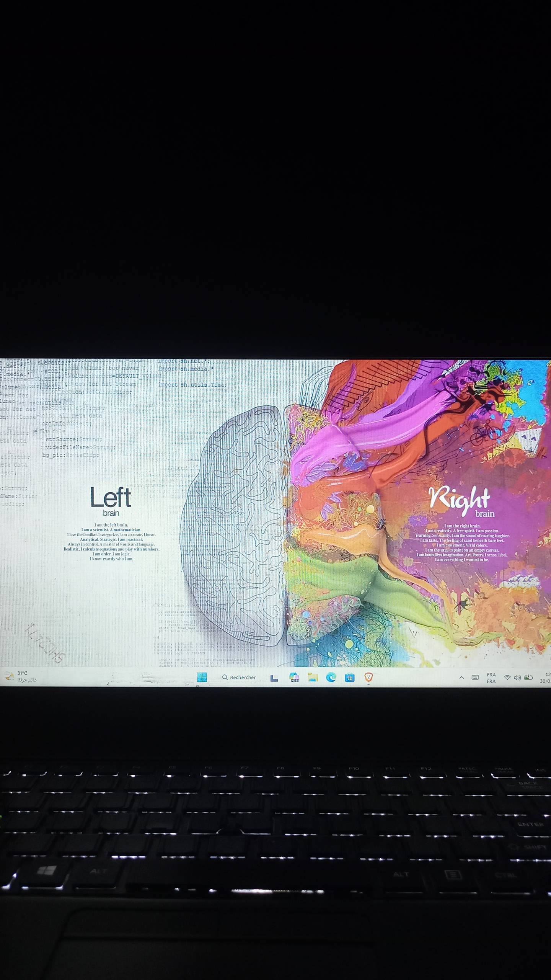Launch the Microsoft 365 app
The height and width of the screenshot is (980, 551).
294,677
